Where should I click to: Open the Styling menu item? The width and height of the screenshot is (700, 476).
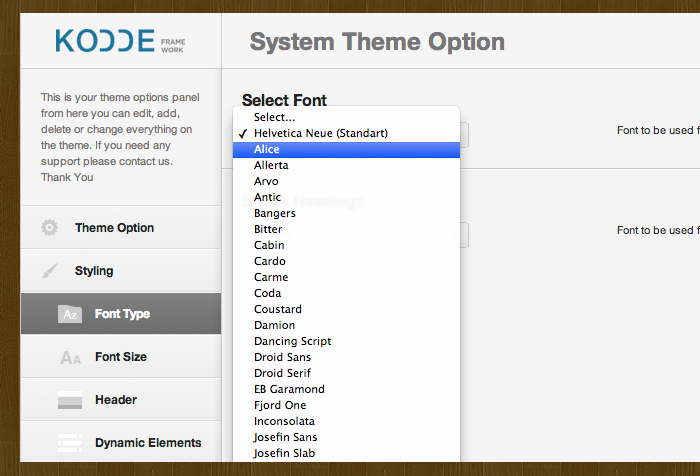pyautogui.click(x=94, y=271)
